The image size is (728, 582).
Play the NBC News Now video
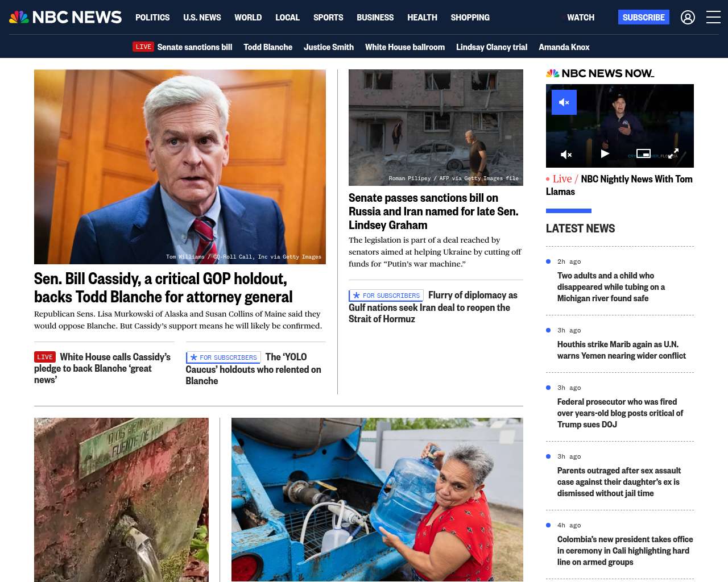[x=605, y=153]
